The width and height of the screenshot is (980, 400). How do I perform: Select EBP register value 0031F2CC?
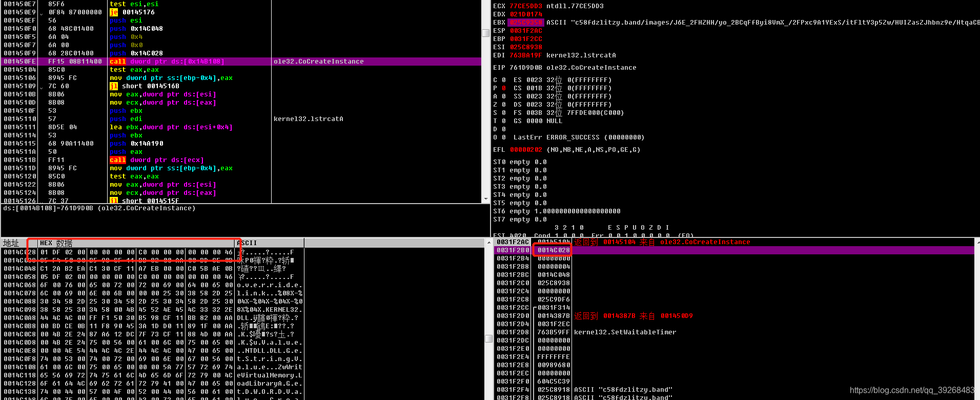pyautogui.click(x=526, y=39)
